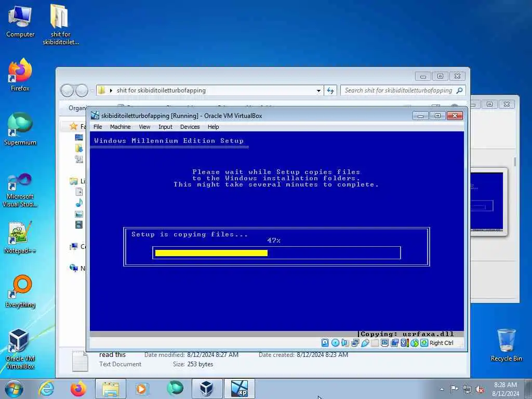
Task: Select Recent Places icon under Favorites
Action: pyautogui.click(x=79, y=159)
